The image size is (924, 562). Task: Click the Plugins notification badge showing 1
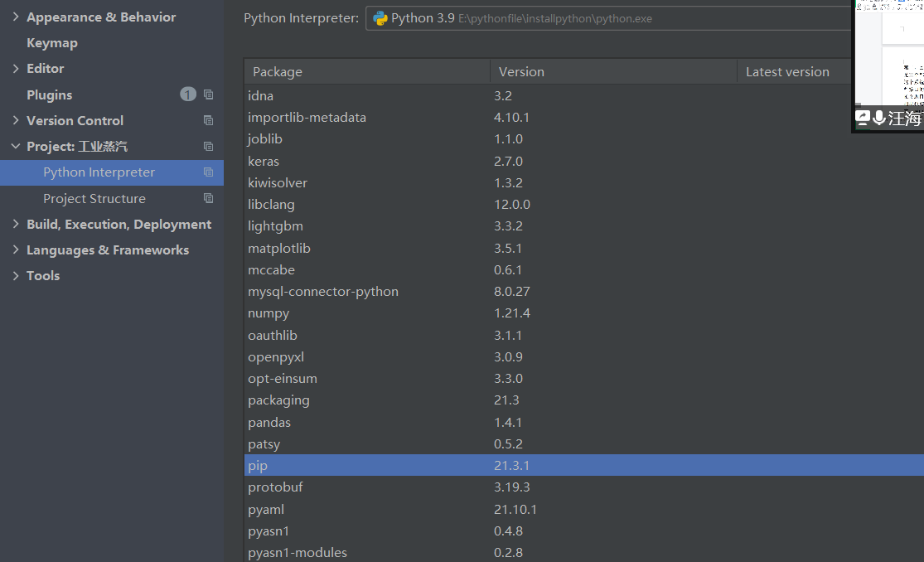tap(187, 94)
